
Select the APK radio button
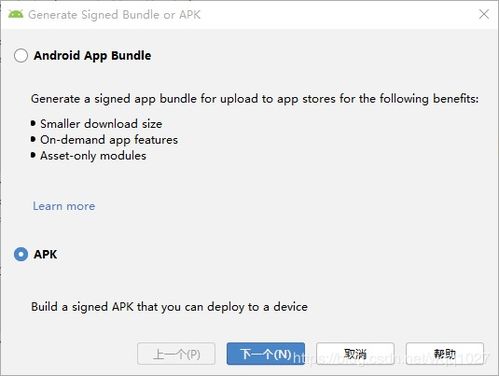coord(21,254)
